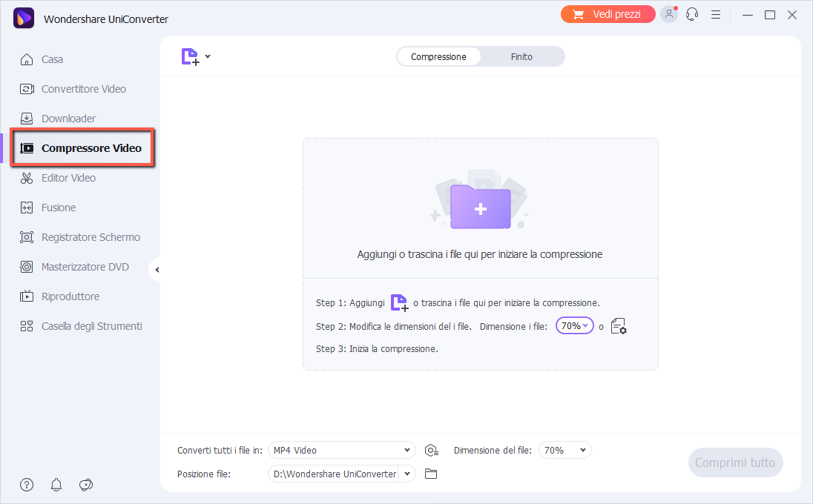813x504 pixels.
Task: Click the add files icon in top toolbar
Action: 190,57
